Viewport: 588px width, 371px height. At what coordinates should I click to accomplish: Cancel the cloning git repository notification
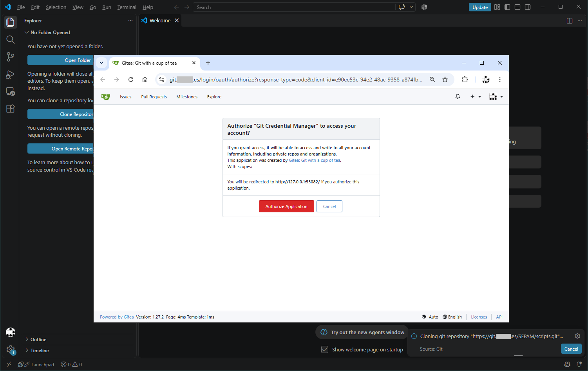tap(571, 349)
